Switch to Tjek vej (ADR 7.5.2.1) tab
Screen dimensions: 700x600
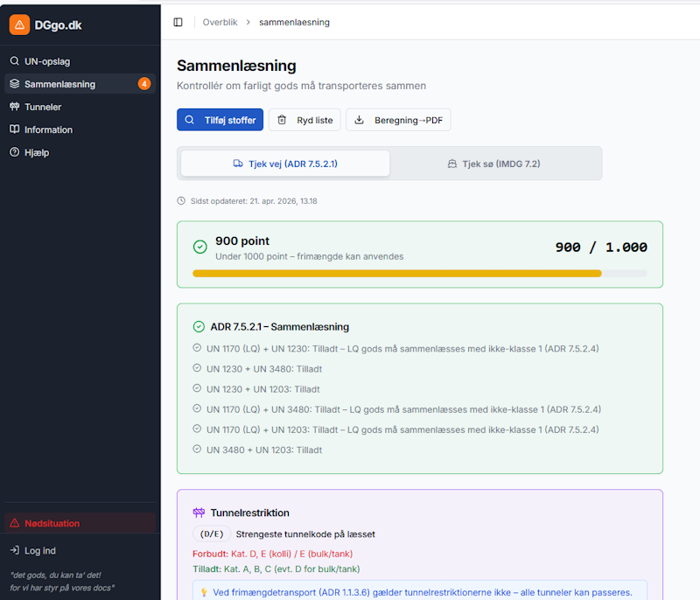click(285, 164)
